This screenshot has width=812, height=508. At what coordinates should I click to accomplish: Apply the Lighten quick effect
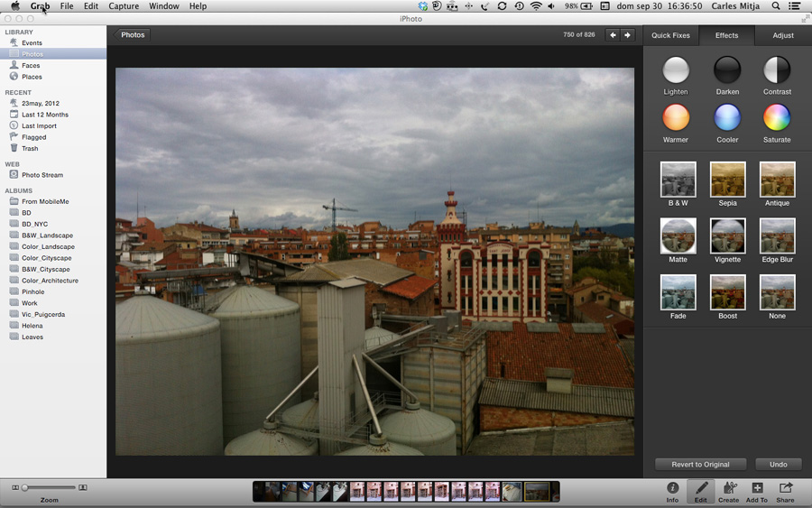pos(676,69)
